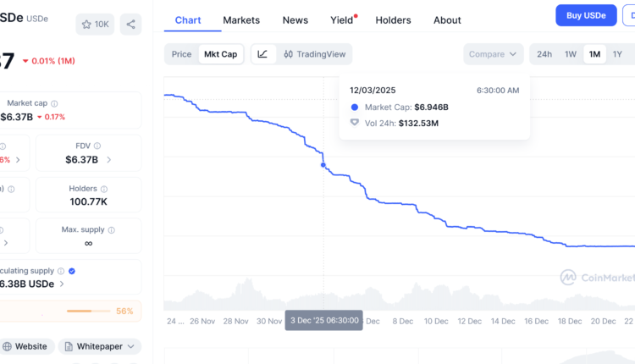Add USDe to watchlist with star button
Image resolution: width=635 pixels, height=364 pixels.
pyautogui.click(x=95, y=25)
